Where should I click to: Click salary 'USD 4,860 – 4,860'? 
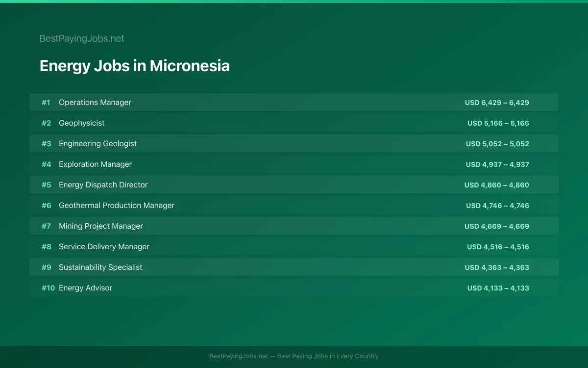[x=497, y=185]
